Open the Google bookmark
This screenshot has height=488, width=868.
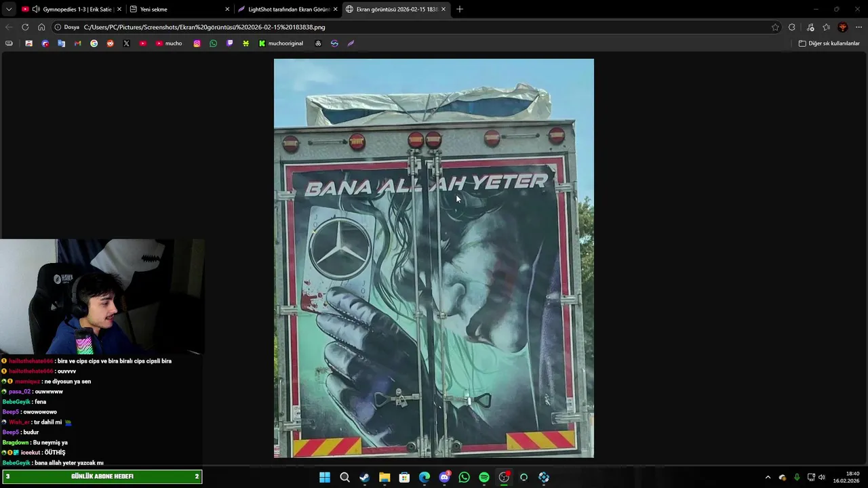point(94,43)
